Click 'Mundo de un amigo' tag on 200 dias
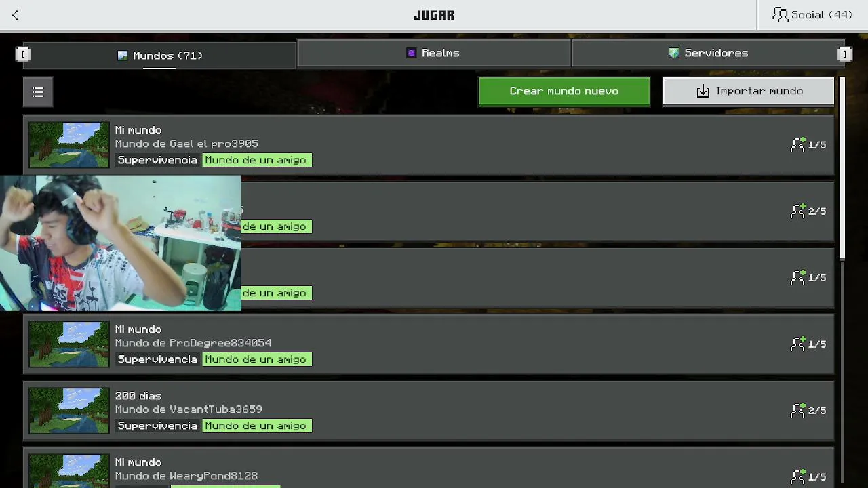Viewport: 868px width, 488px height. click(256, 426)
